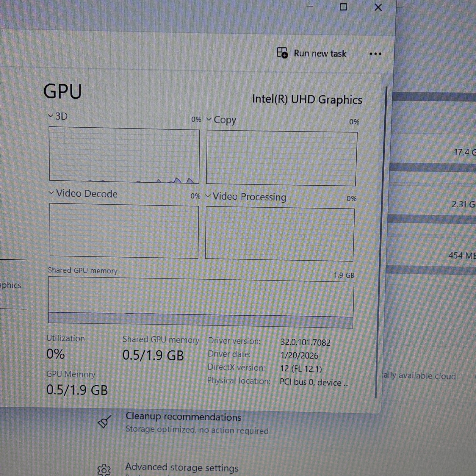Minimize the Task Manager window

pos(309,6)
